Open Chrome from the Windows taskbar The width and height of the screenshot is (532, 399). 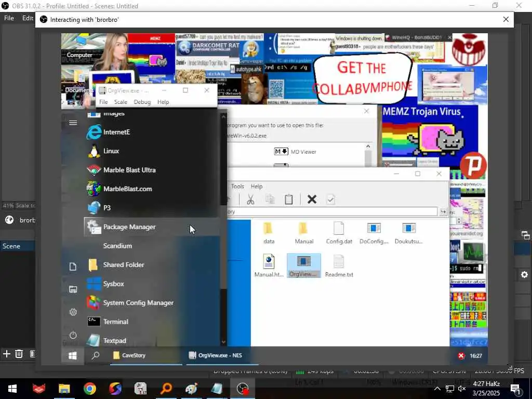(x=89, y=389)
